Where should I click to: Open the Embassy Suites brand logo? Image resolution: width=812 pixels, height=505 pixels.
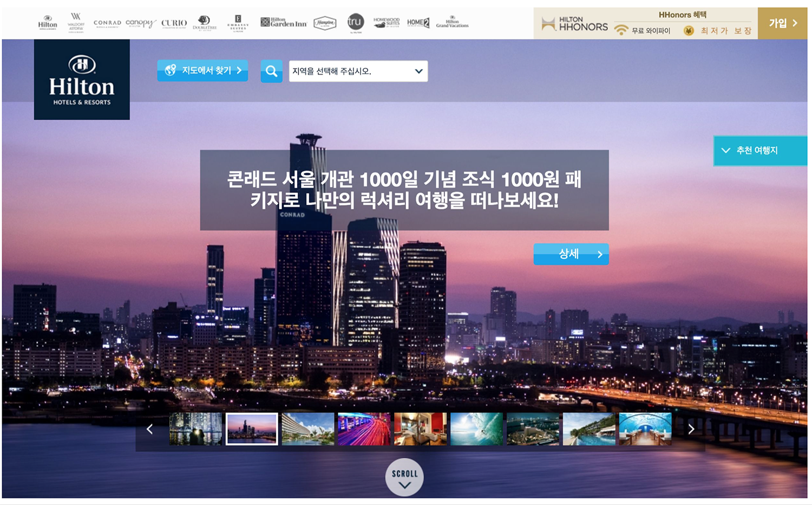(x=238, y=23)
